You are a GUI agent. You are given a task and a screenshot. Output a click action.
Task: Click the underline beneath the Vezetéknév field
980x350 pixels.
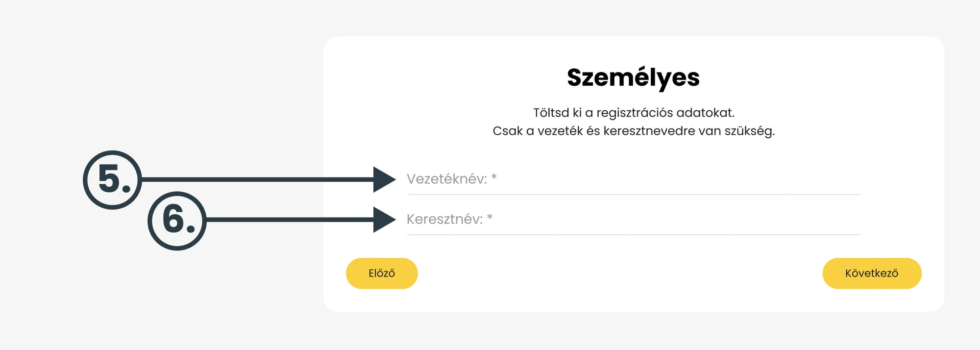point(633,195)
